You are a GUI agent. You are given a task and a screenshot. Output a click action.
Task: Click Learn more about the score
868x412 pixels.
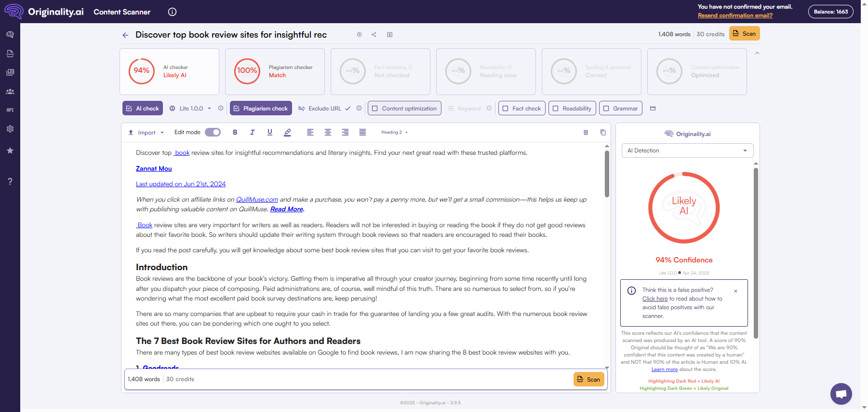tap(664, 370)
